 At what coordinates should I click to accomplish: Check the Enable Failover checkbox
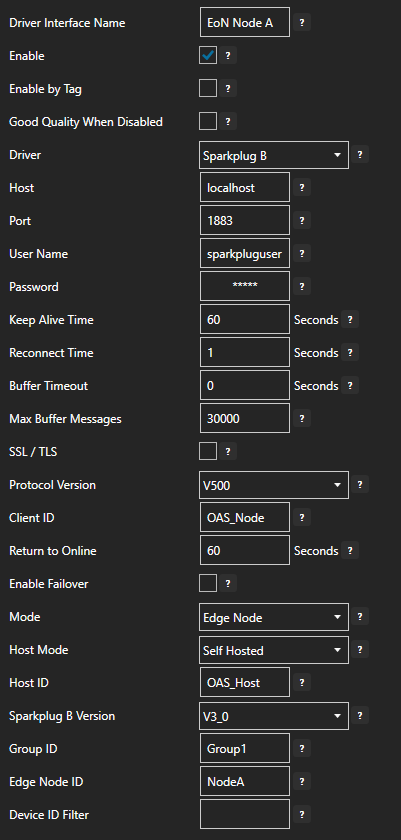(208, 583)
